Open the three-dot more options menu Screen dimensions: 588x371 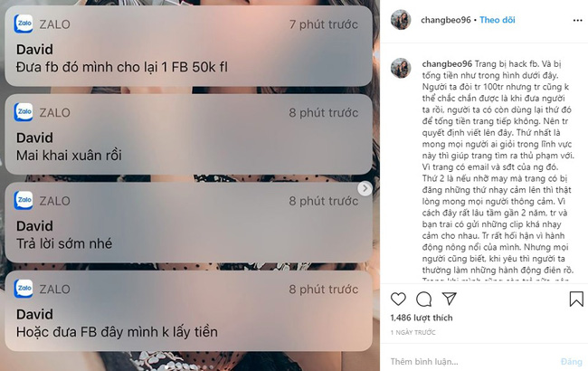point(577,20)
